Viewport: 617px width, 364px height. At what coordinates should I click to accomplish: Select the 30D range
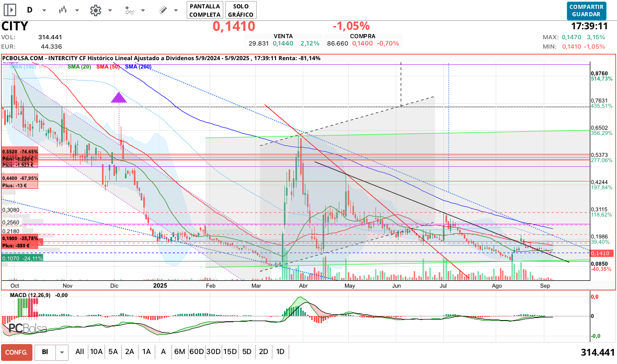213,352
